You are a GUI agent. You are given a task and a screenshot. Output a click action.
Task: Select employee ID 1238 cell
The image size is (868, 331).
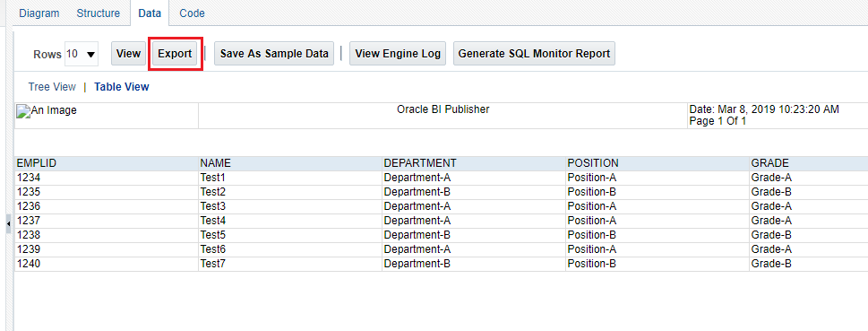click(107, 235)
